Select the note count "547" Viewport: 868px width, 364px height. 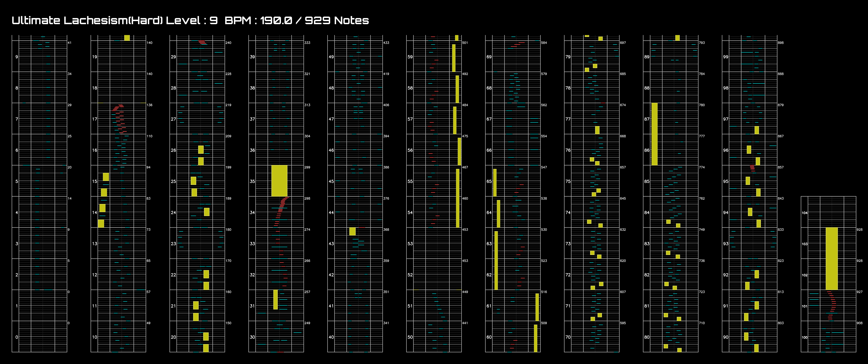click(544, 167)
